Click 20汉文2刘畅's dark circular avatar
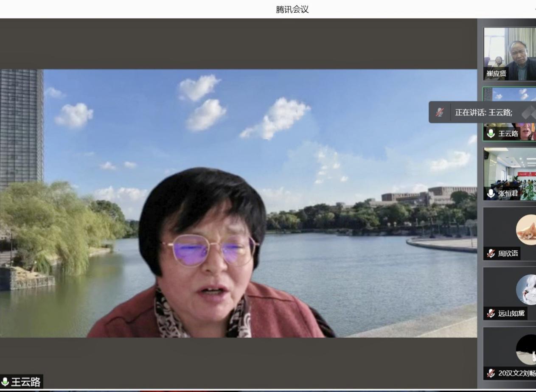This screenshot has width=536, height=392. coord(526,350)
